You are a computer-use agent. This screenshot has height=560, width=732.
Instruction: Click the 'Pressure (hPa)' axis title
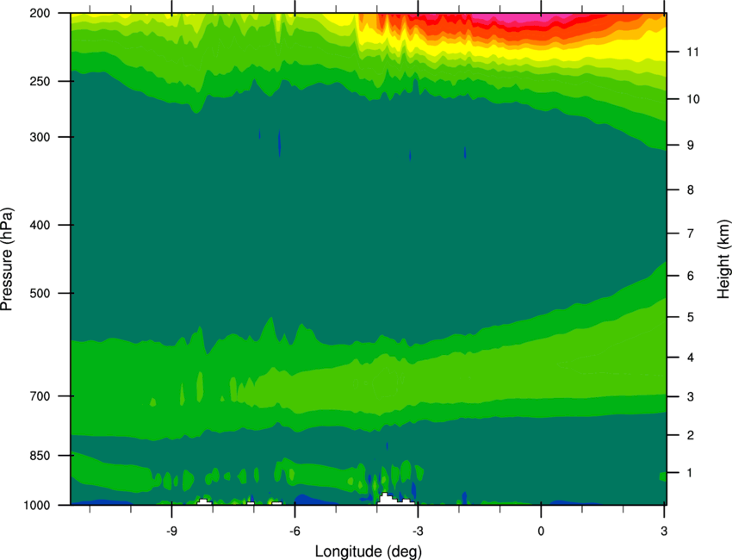[x=7, y=259]
